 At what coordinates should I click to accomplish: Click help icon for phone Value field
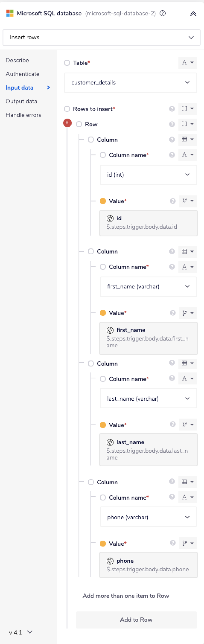(173, 543)
